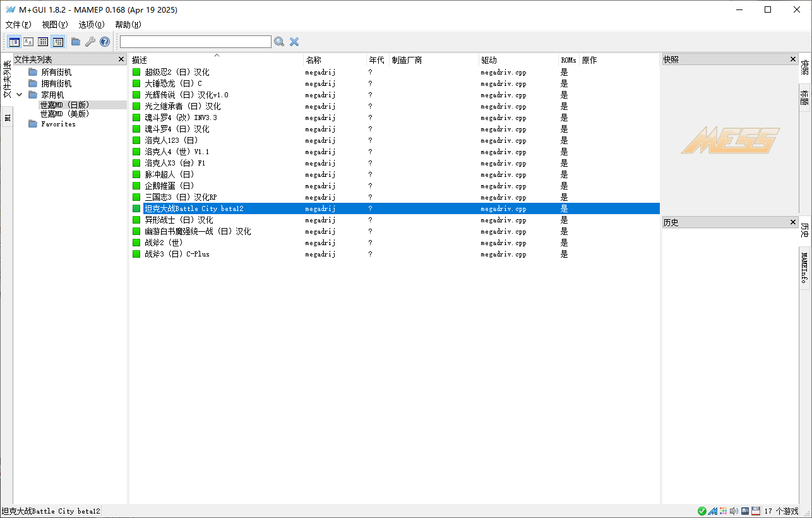Select game 三国志3（日）汉化RP
The image size is (812, 518).
point(181,197)
